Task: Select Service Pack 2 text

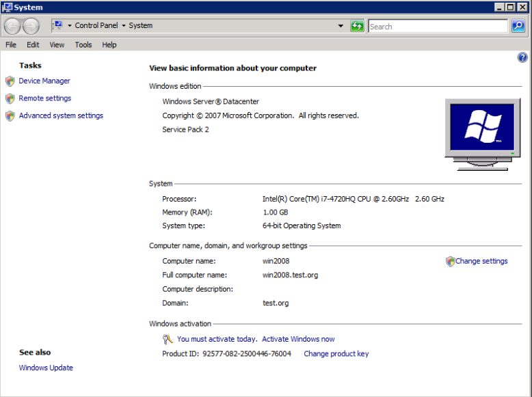Action: pyautogui.click(x=185, y=130)
